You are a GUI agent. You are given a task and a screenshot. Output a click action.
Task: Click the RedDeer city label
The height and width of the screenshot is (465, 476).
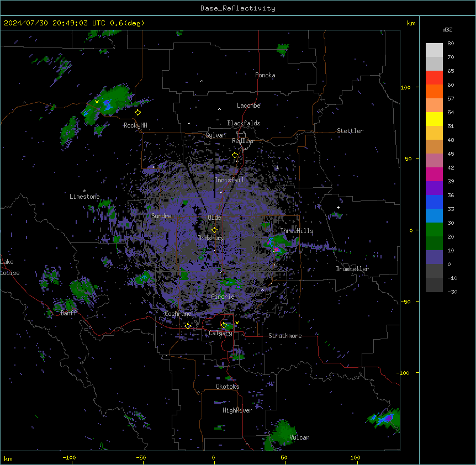coord(243,141)
